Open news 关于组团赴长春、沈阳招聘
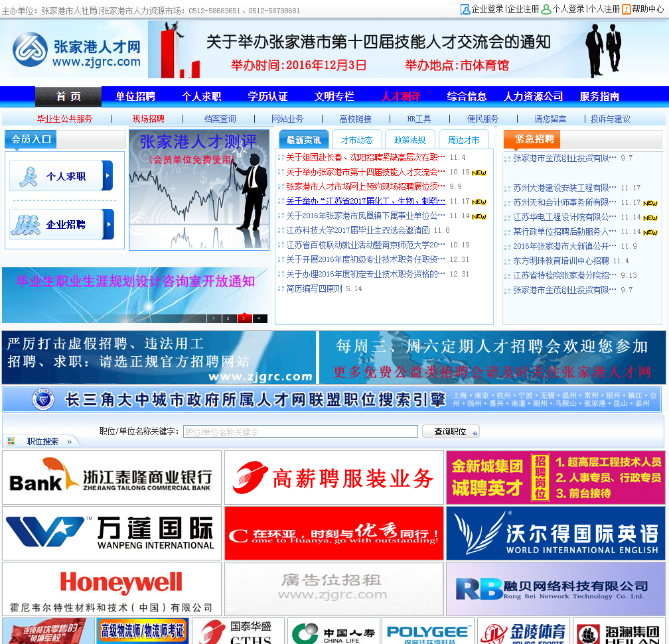669x644 pixels. tap(365, 157)
